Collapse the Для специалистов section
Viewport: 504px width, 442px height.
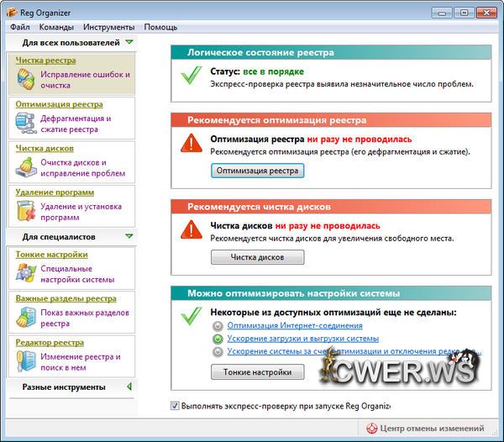tap(129, 237)
